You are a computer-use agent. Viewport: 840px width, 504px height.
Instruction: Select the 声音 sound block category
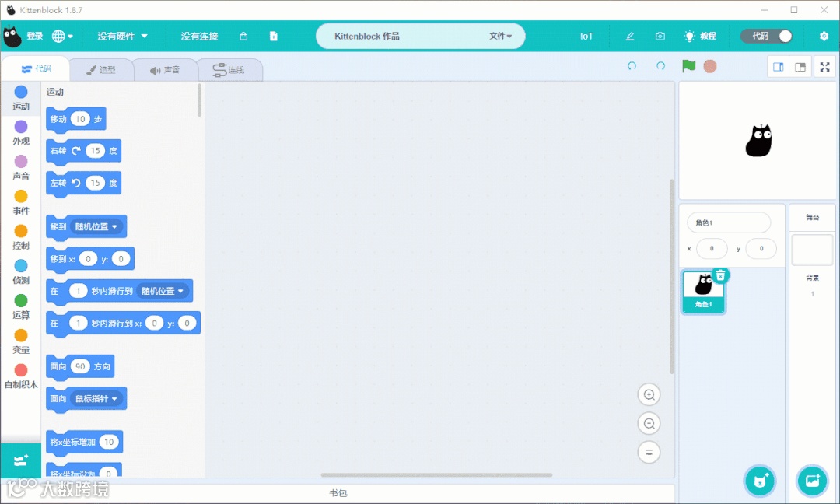21,168
